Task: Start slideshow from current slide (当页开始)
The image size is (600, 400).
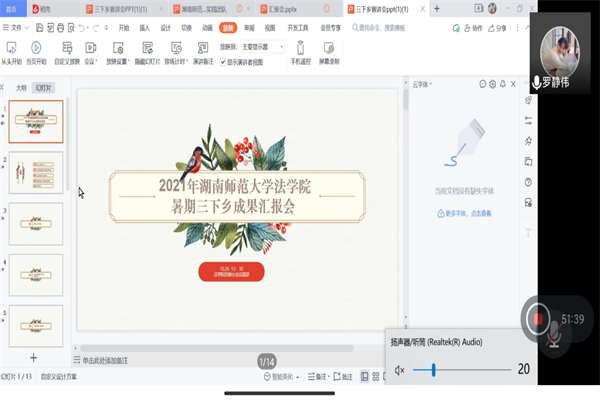Action: [x=36, y=53]
